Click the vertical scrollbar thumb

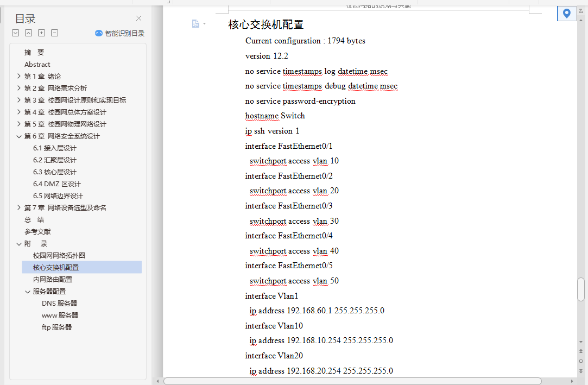[x=581, y=289]
